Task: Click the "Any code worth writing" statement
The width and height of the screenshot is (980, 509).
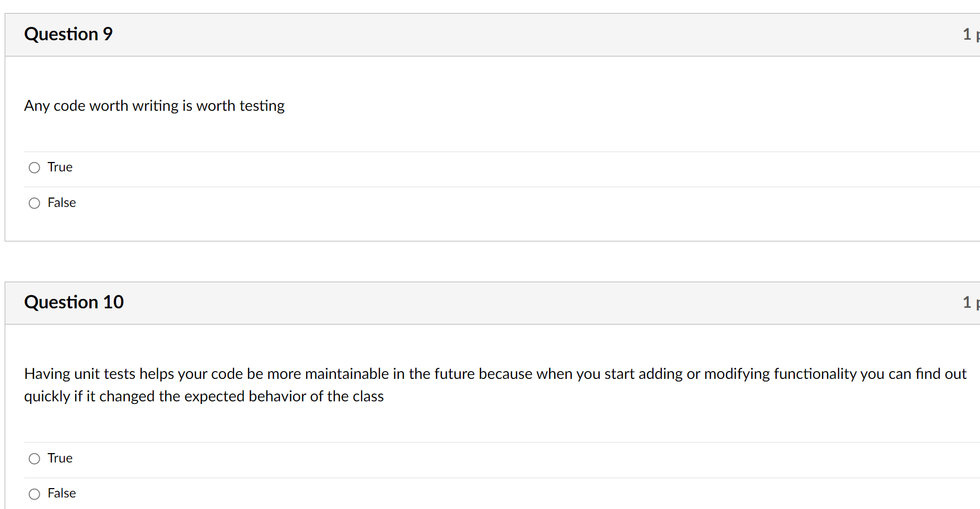Action: click(154, 106)
